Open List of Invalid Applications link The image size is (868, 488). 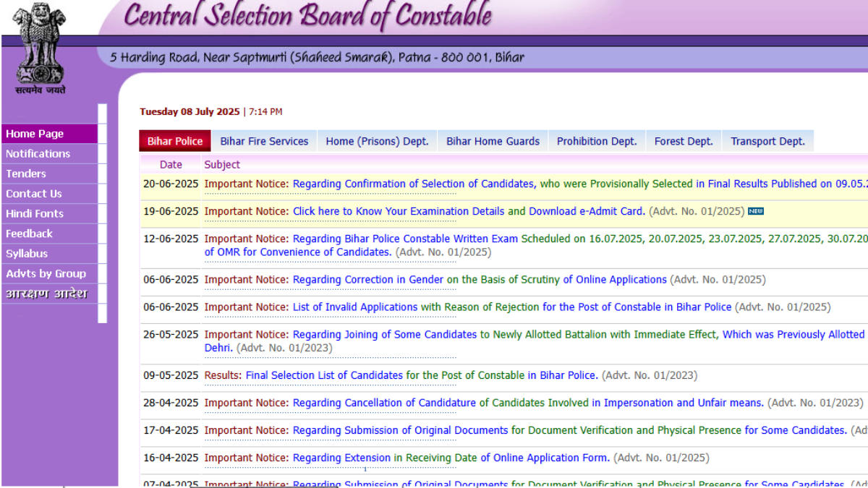pyautogui.click(x=355, y=307)
